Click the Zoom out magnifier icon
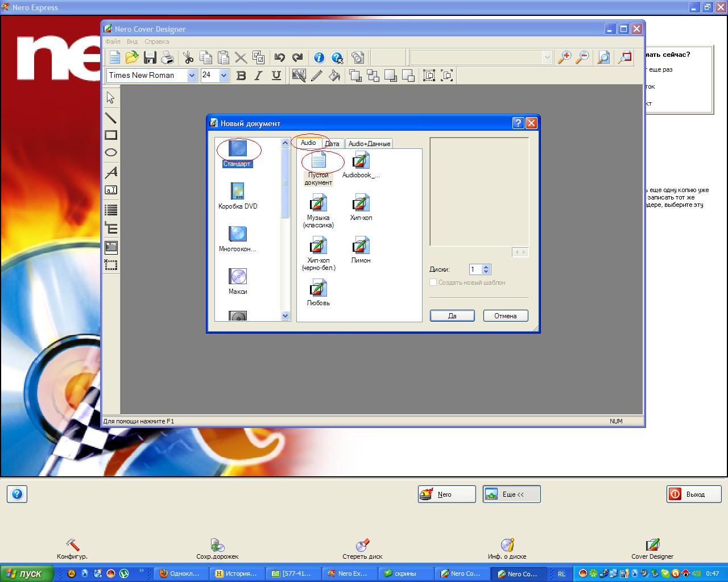The image size is (728, 582). coord(582,57)
